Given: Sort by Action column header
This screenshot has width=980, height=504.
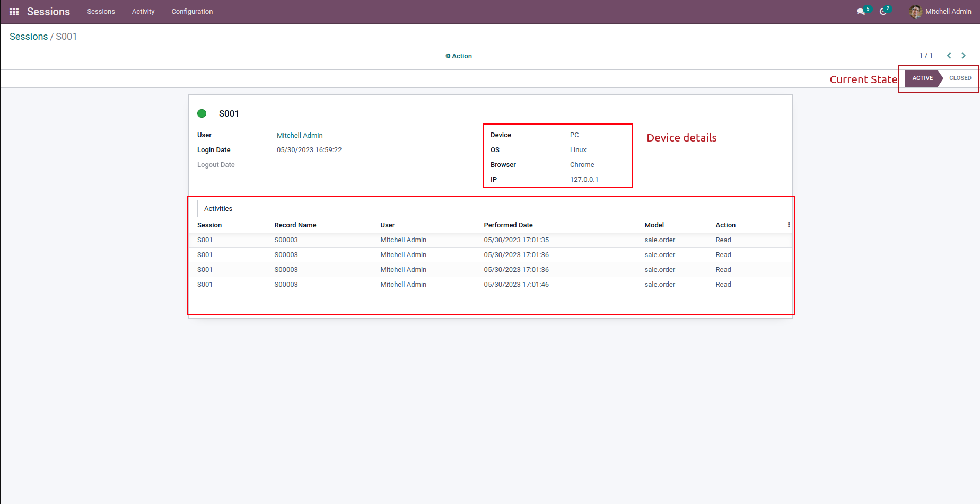Looking at the screenshot, I should pos(725,225).
